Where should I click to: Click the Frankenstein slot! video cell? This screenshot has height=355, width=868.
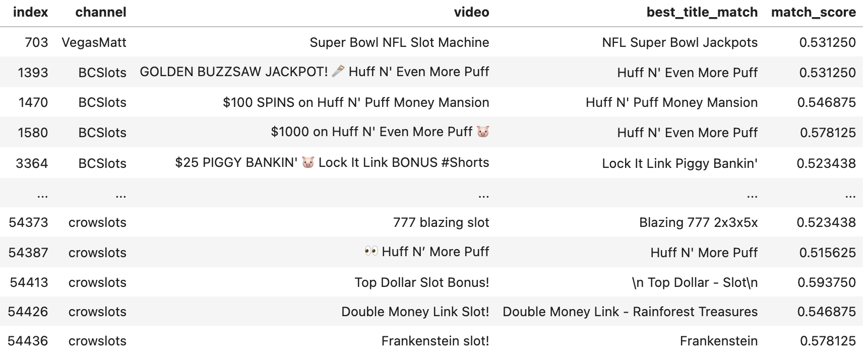[x=435, y=341]
